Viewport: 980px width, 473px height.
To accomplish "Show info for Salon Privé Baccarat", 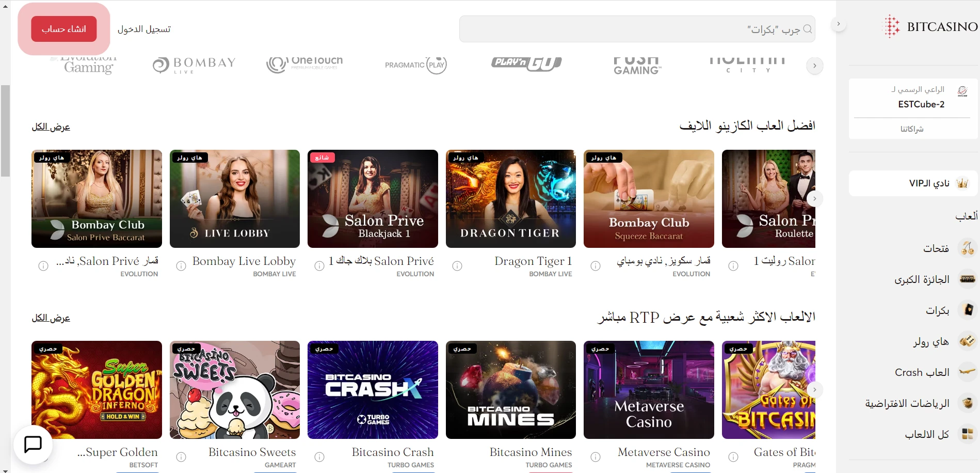I will tap(43, 266).
